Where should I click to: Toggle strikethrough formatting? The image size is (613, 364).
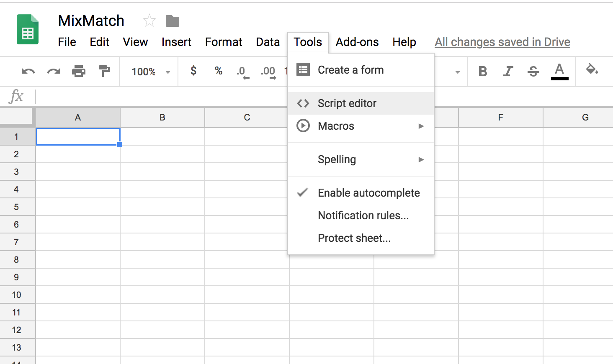coord(533,72)
